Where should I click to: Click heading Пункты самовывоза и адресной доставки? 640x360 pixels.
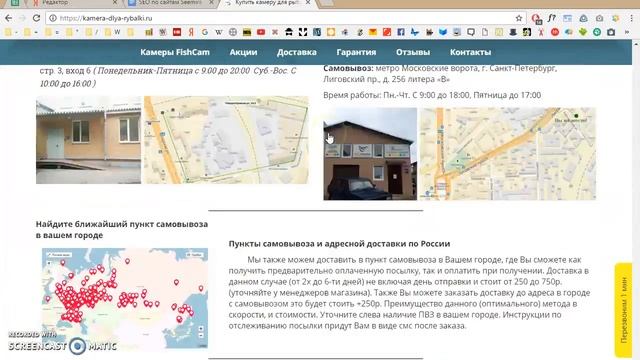tap(339, 244)
